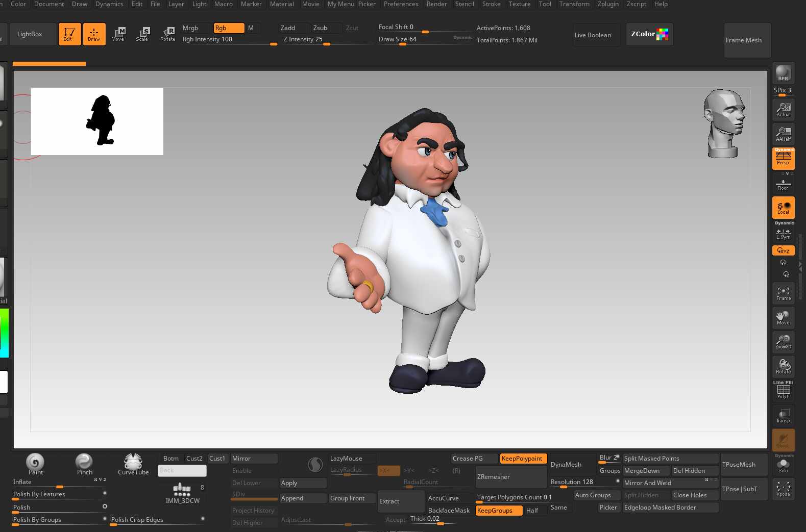Open the Preferences menu
Image resolution: width=806 pixels, height=532 pixels.
pos(401,4)
